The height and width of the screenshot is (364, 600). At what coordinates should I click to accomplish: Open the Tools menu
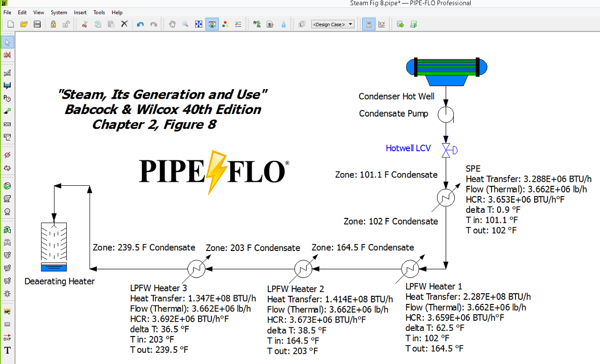[99, 12]
